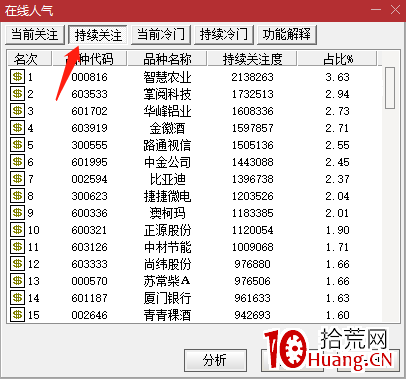406x379 pixels.
Task: Select stock code 603533
Action: click(89, 94)
